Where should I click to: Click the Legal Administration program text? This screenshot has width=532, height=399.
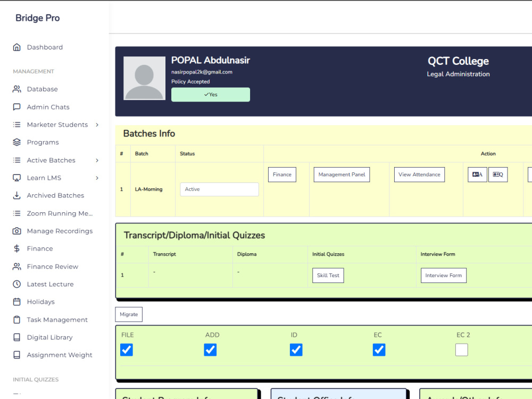point(458,74)
